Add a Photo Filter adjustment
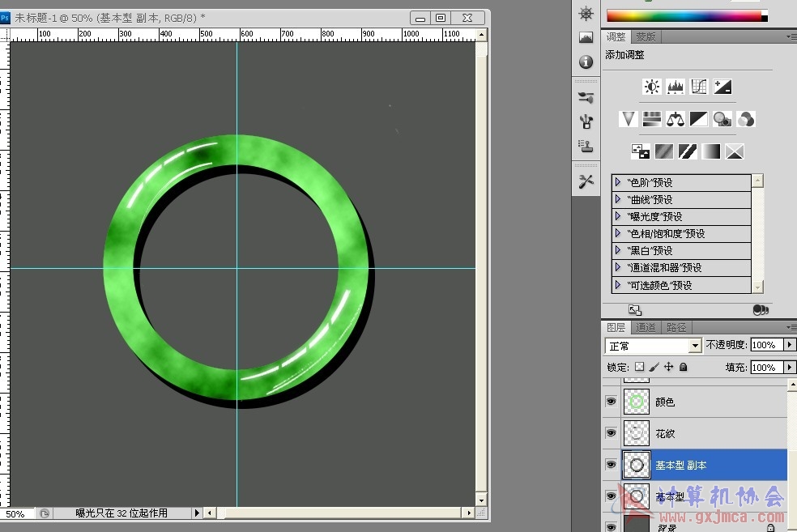Screen dimensions: 797x532 tap(722, 119)
